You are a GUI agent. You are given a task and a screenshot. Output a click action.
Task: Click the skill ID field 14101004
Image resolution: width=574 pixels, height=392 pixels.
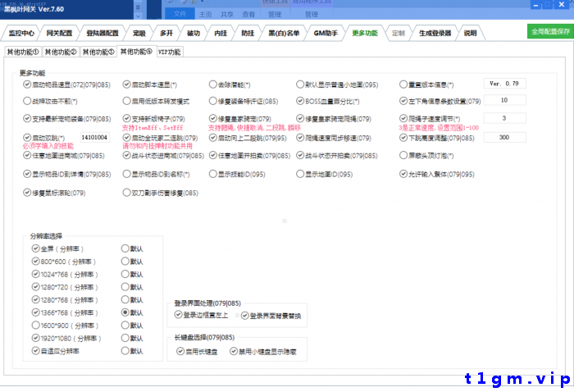pos(94,137)
